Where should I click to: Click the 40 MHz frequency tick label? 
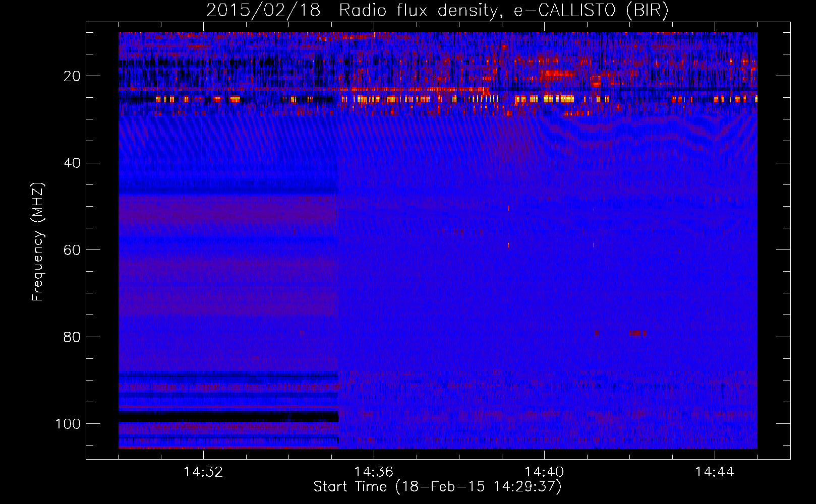tap(72, 163)
